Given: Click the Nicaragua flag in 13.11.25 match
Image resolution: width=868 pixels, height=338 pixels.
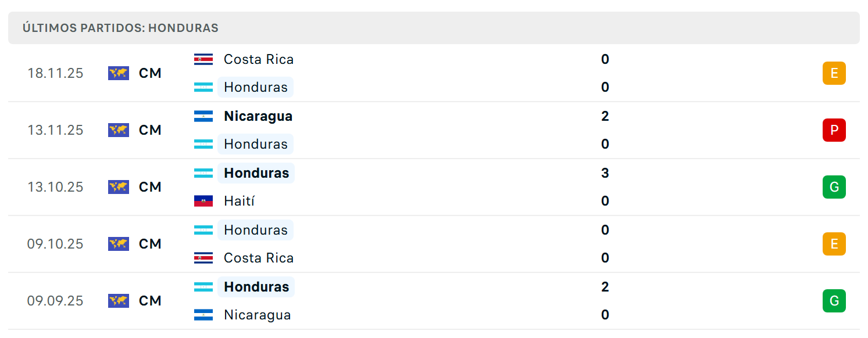Looking at the screenshot, I should coord(203,116).
